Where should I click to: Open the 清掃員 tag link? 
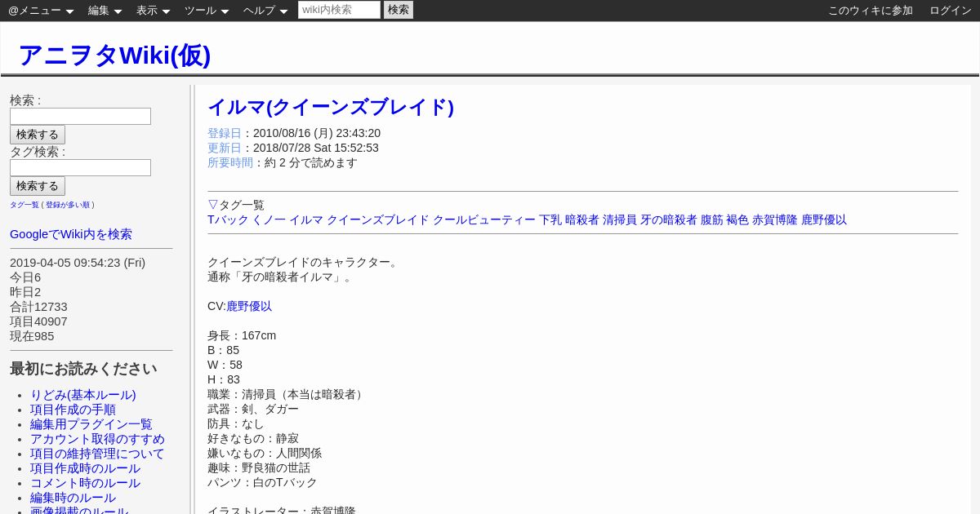pyautogui.click(x=620, y=219)
